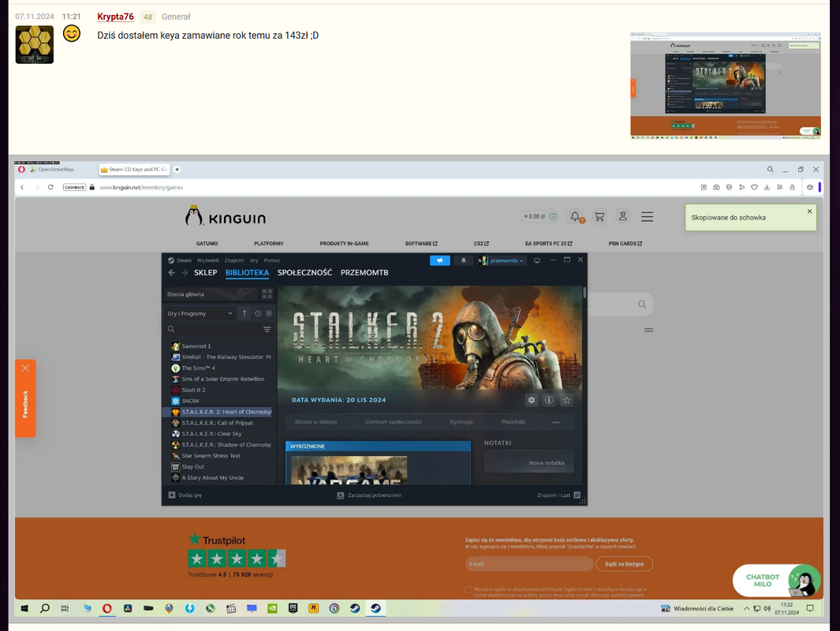Open Kinguin user account icon
Viewport: 840px width, 631px height.
click(623, 216)
